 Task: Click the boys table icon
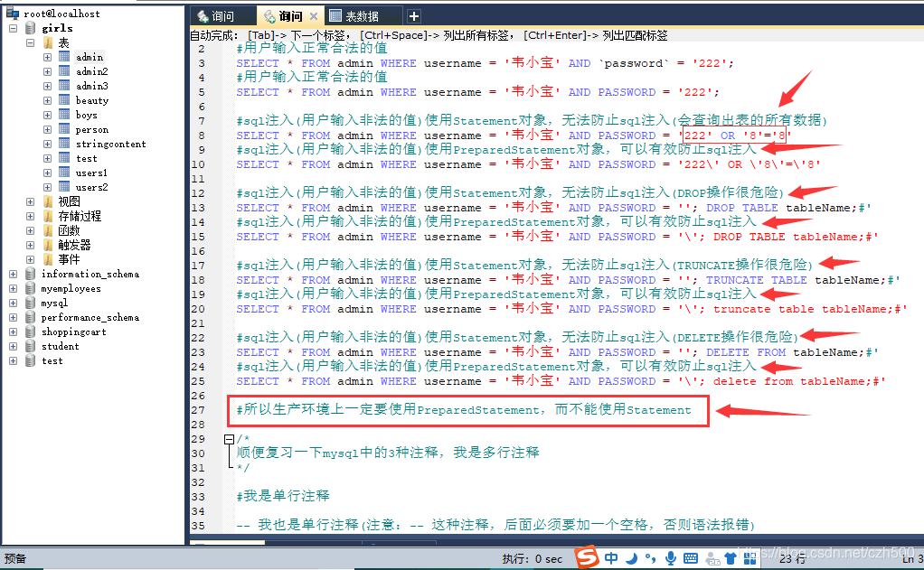(64, 115)
